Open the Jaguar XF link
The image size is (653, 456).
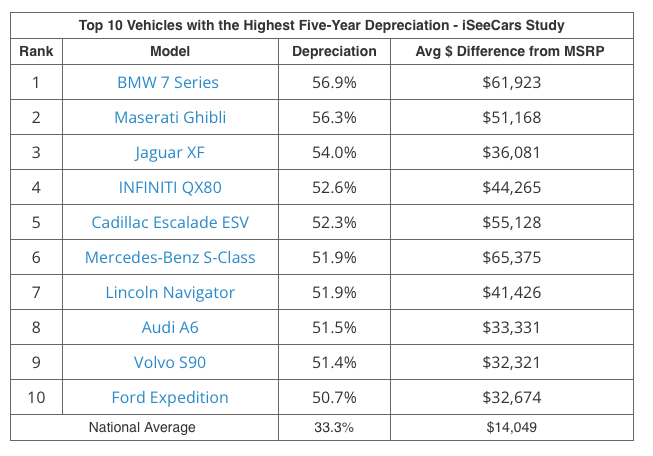170,152
